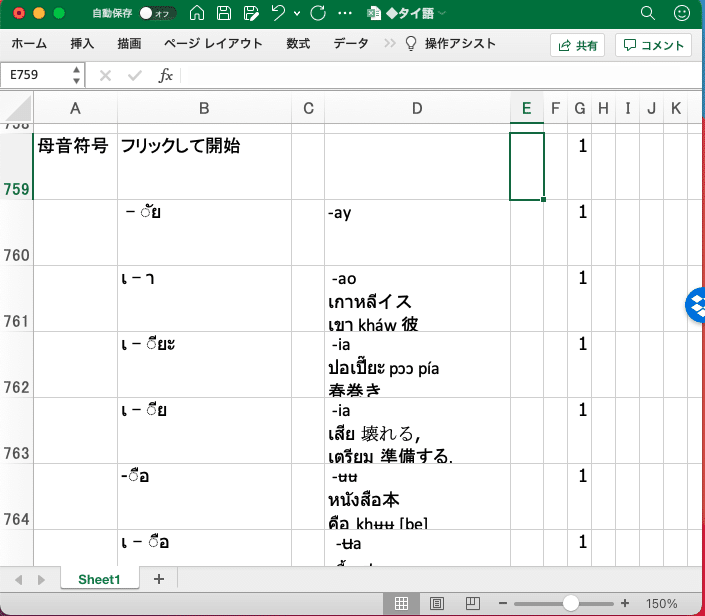Image resolution: width=705 pixels, height=616 pixels.
Task: Click the Search magnifier icon
Action: point(647,13)
